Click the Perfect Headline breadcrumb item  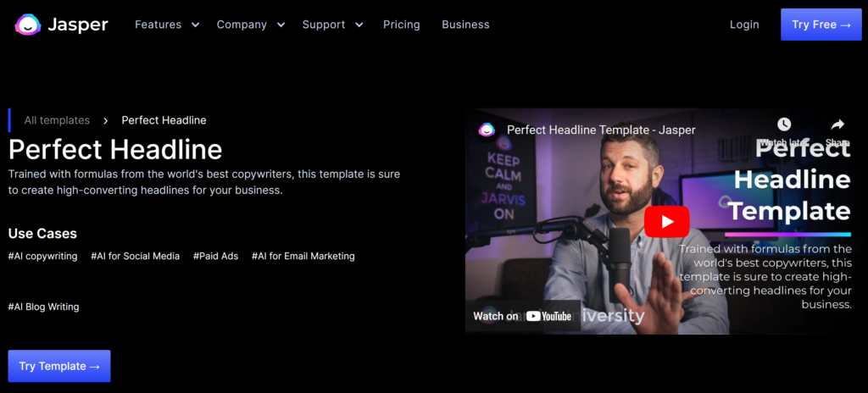(x=164, y=120)
